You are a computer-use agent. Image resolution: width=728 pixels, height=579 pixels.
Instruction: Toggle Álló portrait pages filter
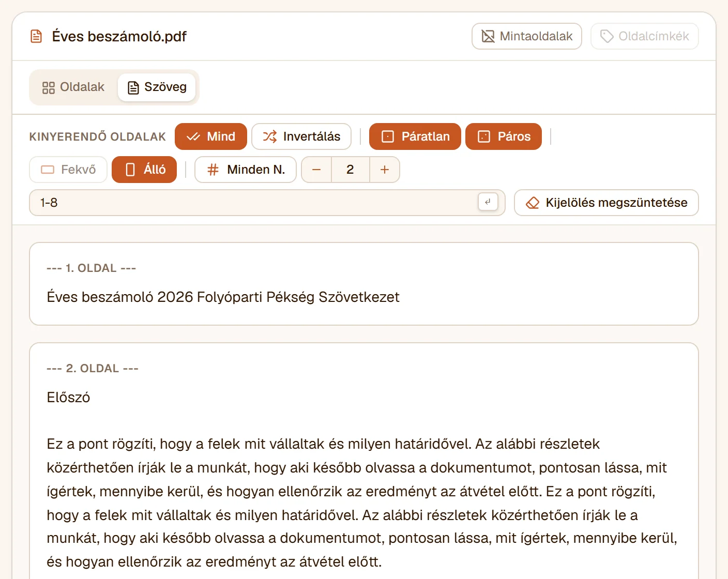click(x=144, y=170)
